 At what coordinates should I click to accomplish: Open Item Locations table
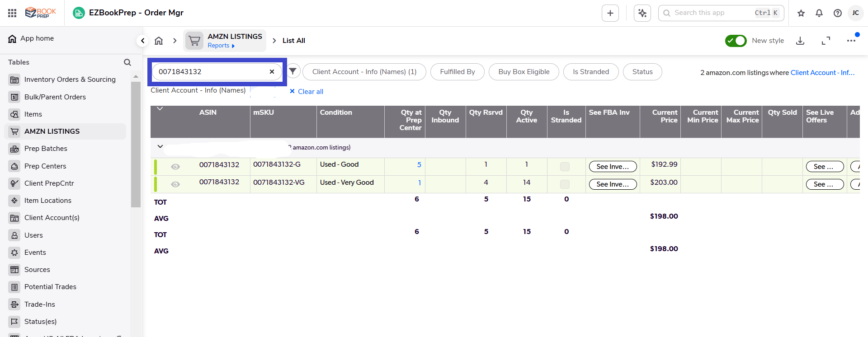[x=66, y=201]
